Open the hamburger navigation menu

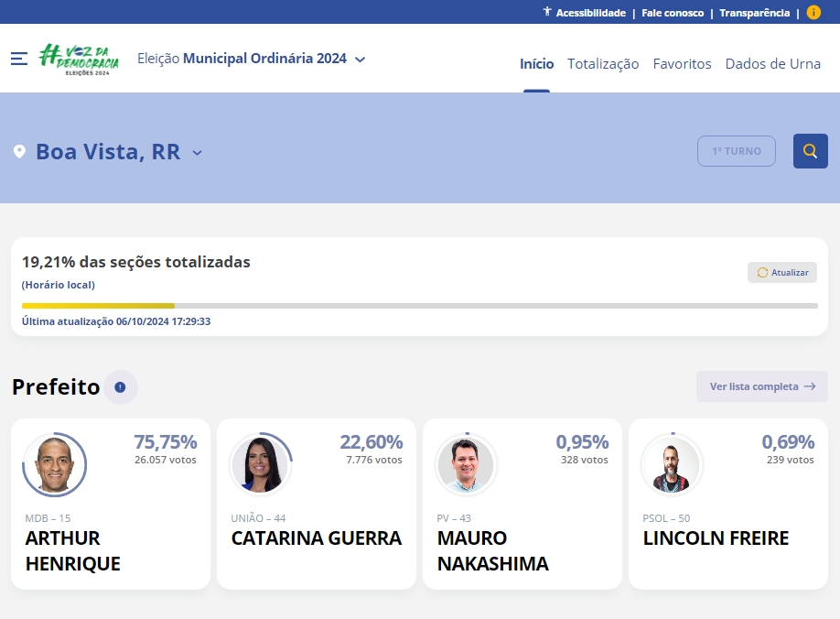tap(19, 59)
